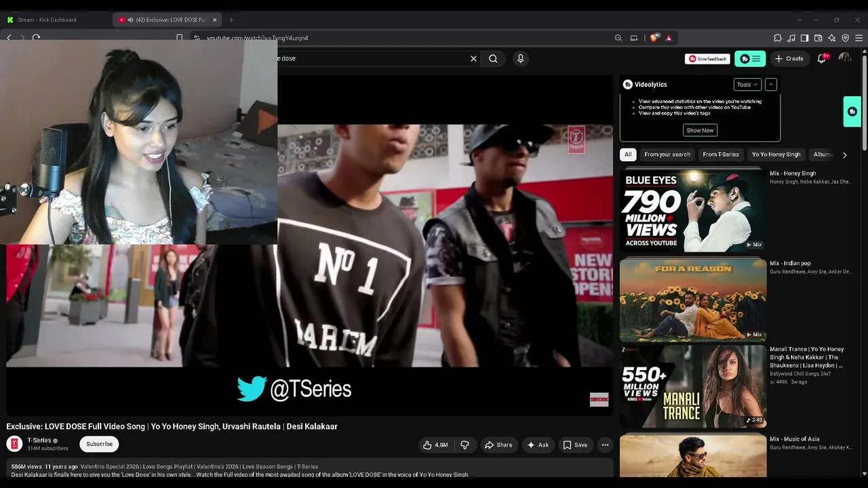The width and height of the screenshot is (868, 488).
Task: Open the Mix - Honey Singh thumbnail
Action: [x=693, y=210]
